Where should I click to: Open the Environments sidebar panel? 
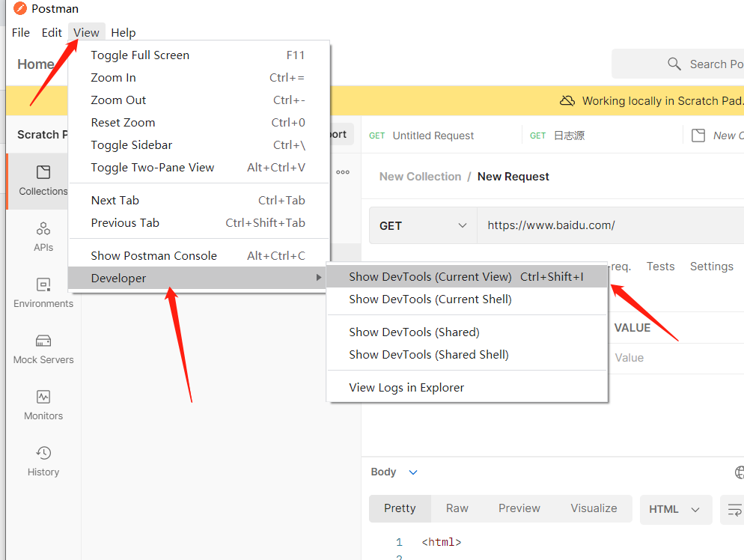43,293
